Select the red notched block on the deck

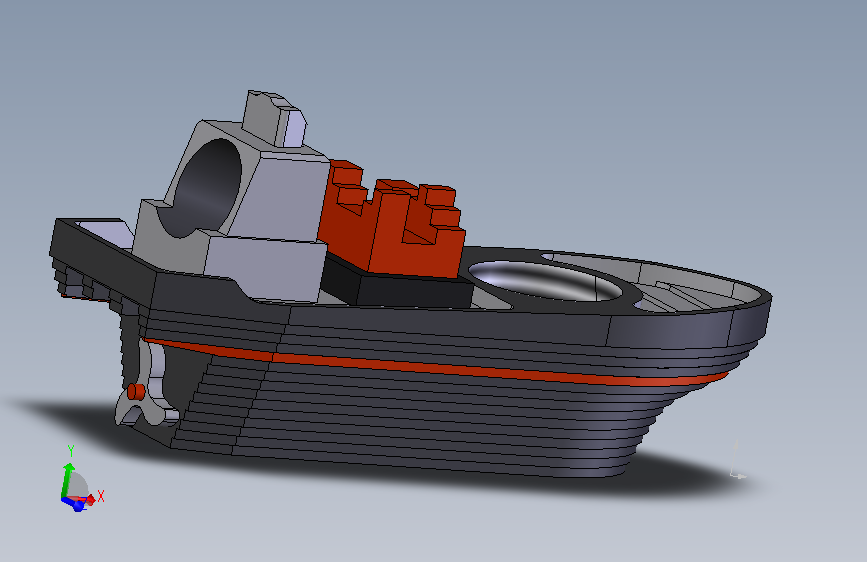[x=391, y=221]
